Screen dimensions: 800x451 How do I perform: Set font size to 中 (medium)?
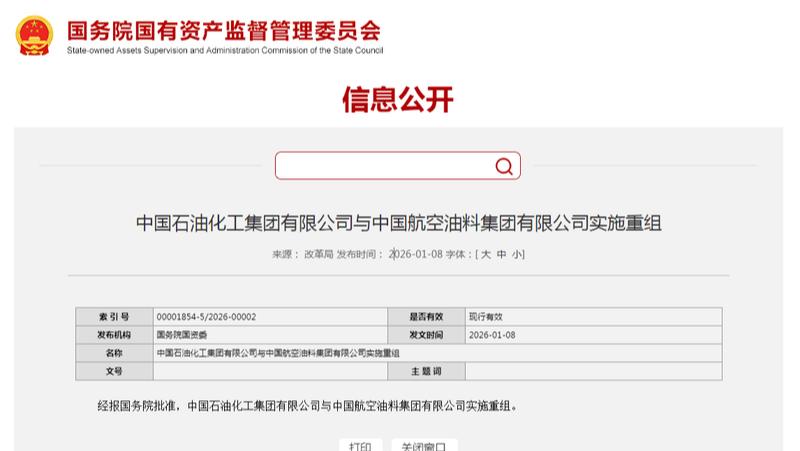click(501, 255)
